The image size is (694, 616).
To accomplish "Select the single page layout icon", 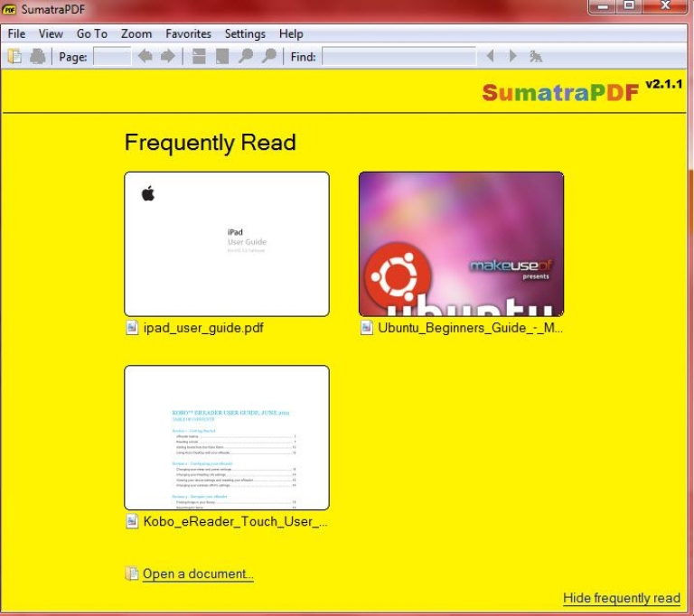I will pyautogui.click(x=221, y=56).
